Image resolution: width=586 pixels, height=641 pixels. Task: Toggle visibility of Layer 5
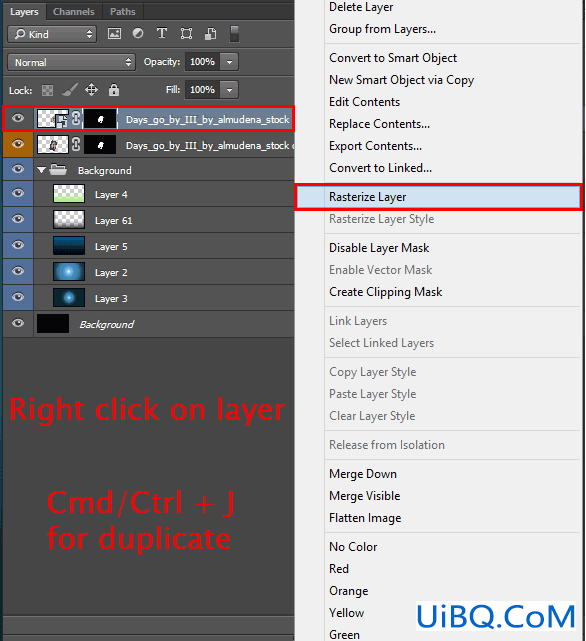pos(18,245)
